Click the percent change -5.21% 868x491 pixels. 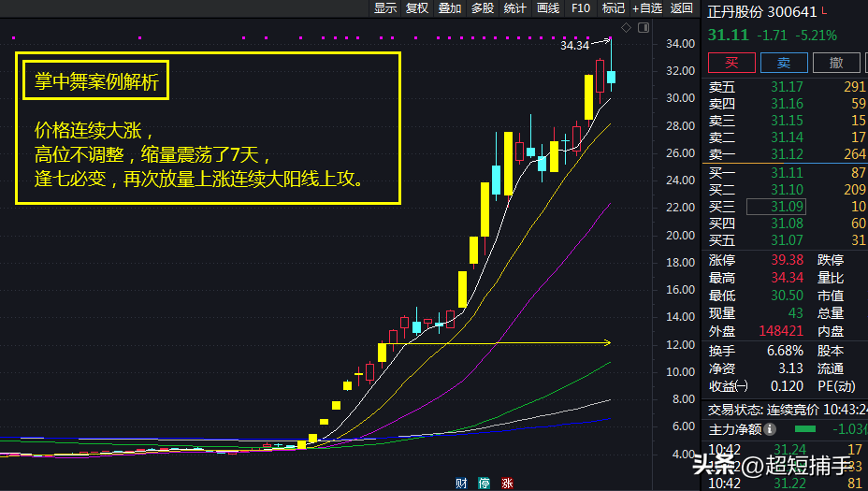point(816,36)
